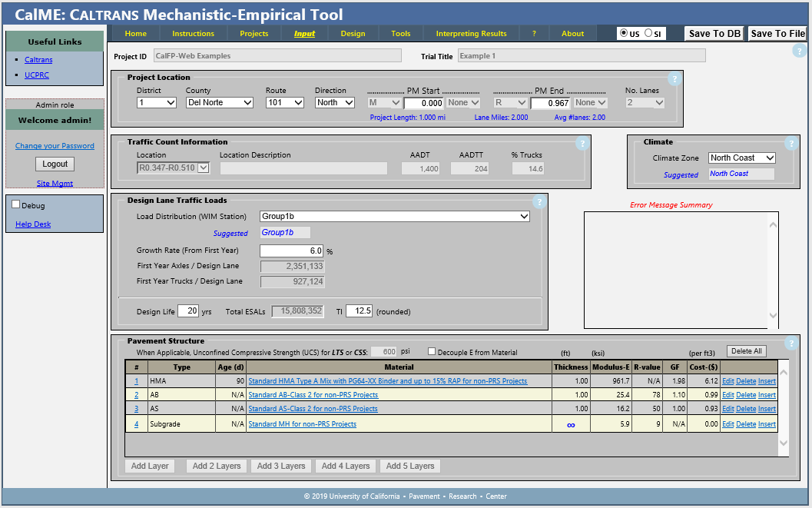
Task: Click the Edit link for the HMA layer
Action: (x=727, y=381)
